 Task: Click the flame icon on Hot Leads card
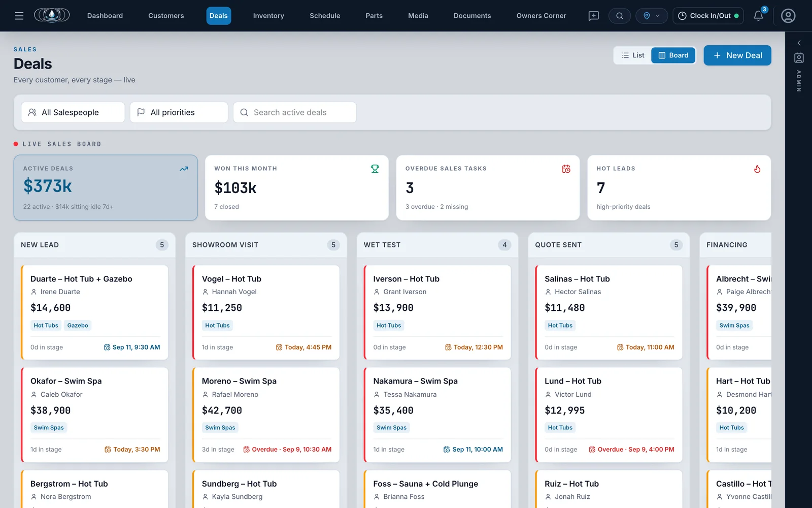[757, 169]
